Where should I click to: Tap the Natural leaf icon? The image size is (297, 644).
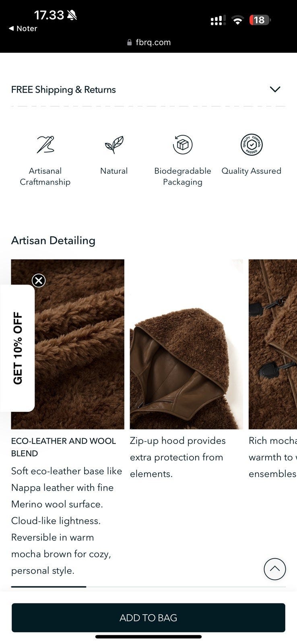click(114, 144)
